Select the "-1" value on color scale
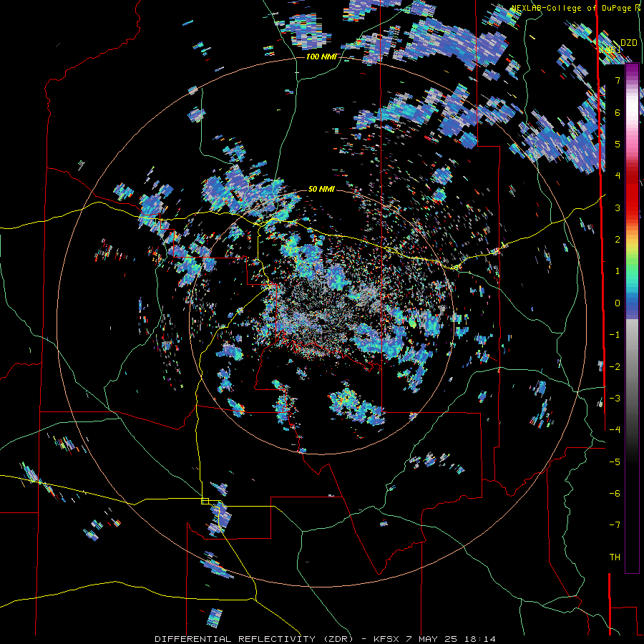This screenshot has width=644, height=644. tap(615, 335)
